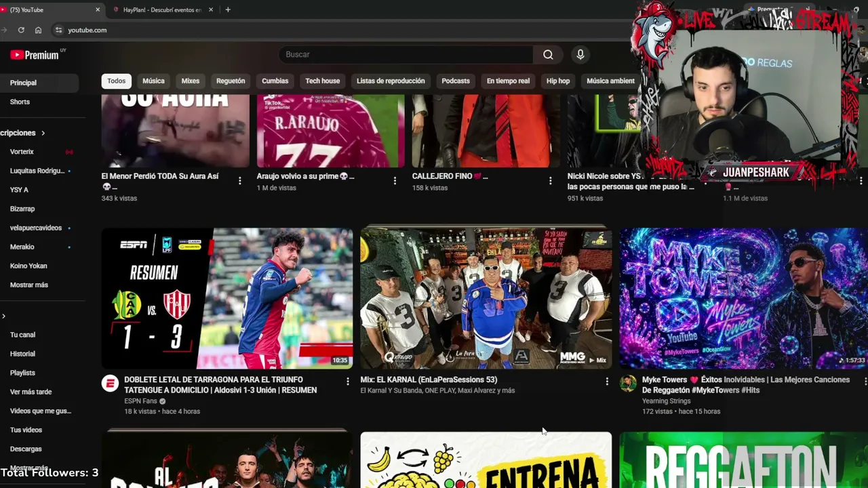Select the 'Música ambient' filter chip
Screen dimensions: 868x488
click(610, 81)
